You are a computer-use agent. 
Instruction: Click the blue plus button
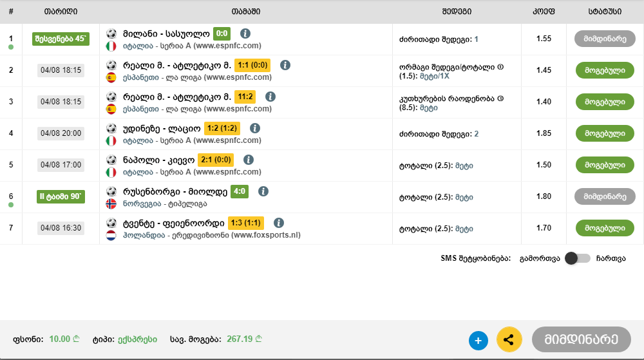478,340
